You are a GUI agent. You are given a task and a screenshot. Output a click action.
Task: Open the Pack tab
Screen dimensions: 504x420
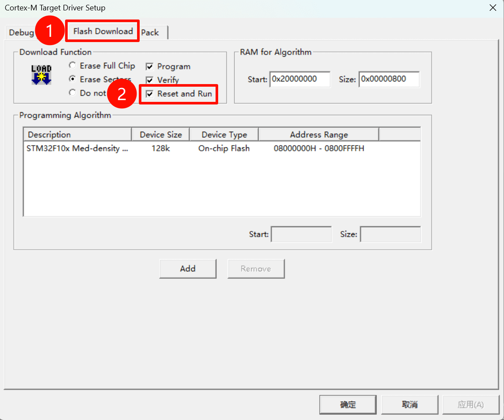150,33
